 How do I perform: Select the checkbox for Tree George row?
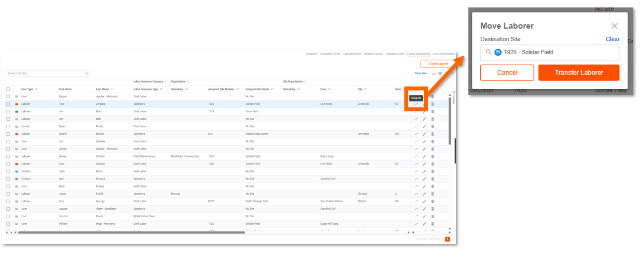8,201
